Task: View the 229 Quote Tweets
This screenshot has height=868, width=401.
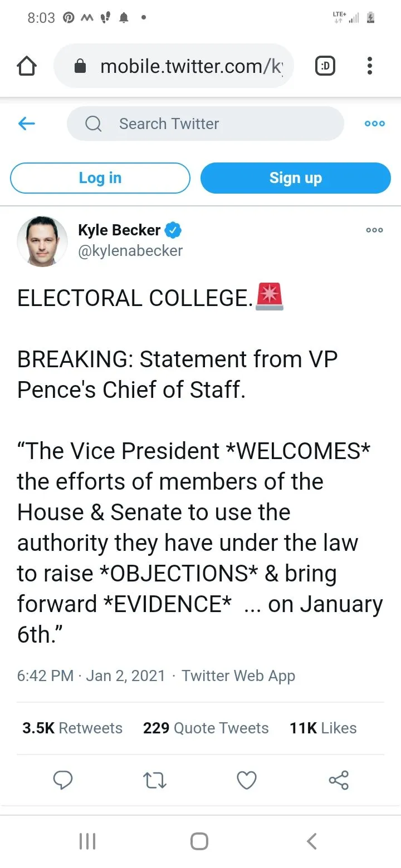Action: point(206,728)
